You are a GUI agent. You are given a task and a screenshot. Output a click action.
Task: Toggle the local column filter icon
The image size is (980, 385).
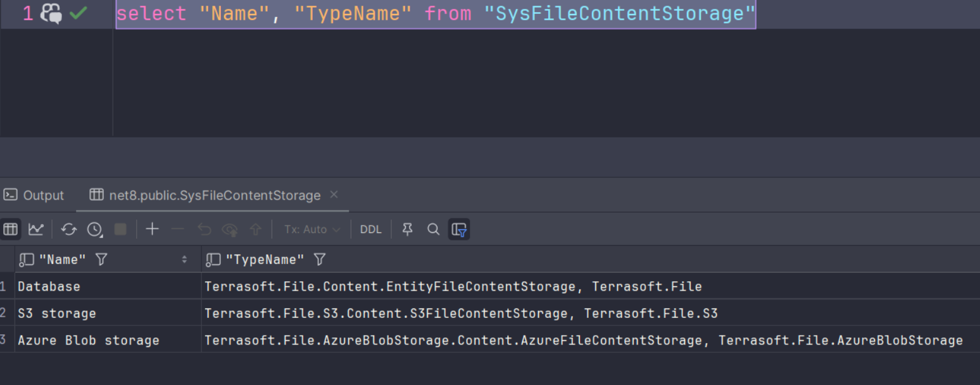[459, 229]
